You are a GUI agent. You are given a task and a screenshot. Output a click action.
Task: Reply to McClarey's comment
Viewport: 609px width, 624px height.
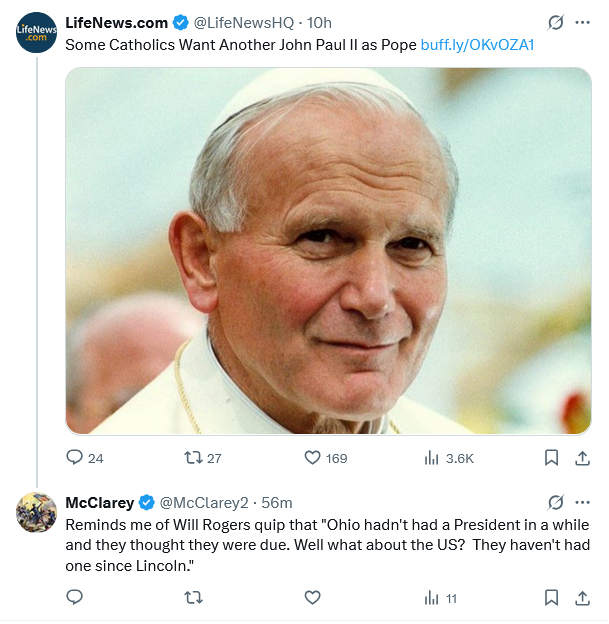(x=75, y=597)
